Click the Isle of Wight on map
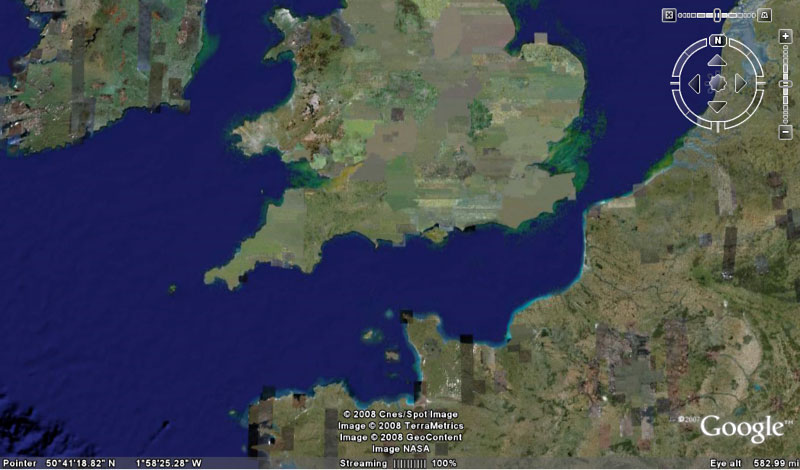 click(x=437, y=237)
